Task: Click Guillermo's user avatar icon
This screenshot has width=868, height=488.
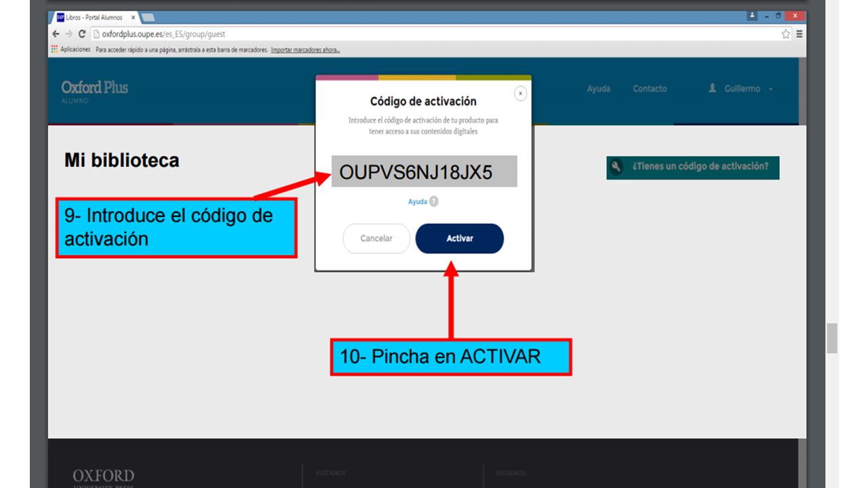Action: click(712, 88)
